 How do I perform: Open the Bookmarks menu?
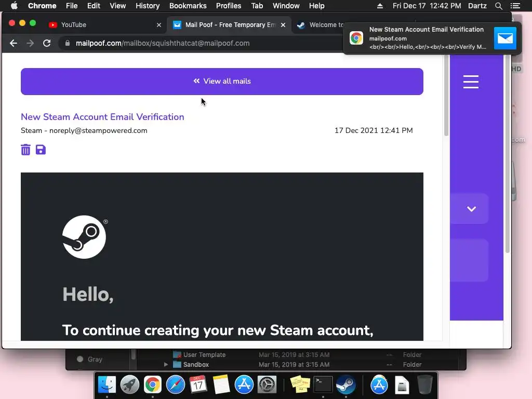188,6
